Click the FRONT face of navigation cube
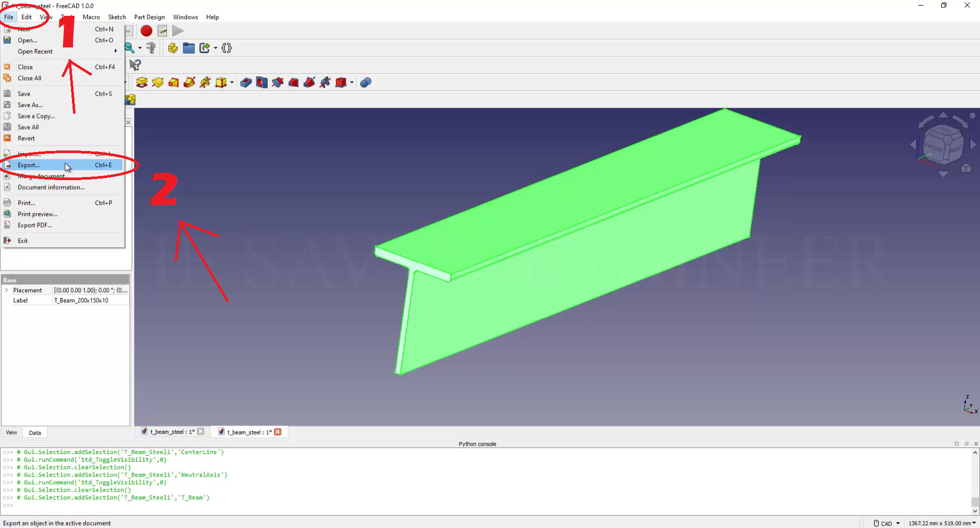Image resolution: width=980 pixels, height=528 pixels. coord(934,148)
